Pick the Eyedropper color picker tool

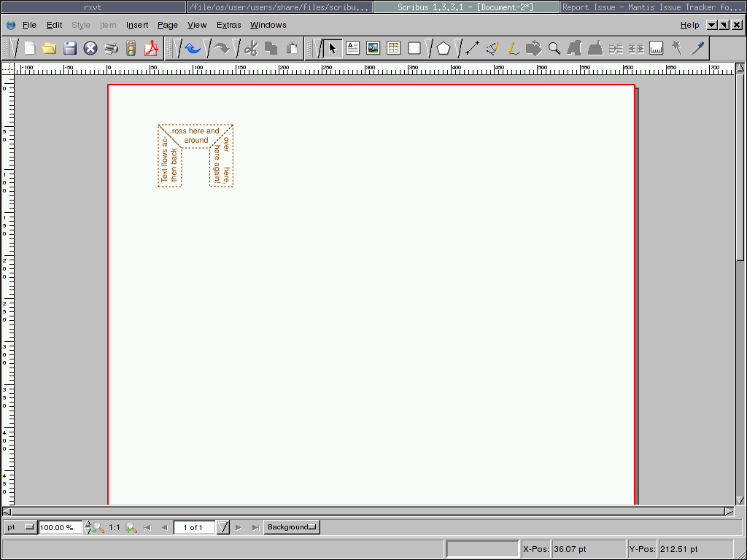point(698,49)
